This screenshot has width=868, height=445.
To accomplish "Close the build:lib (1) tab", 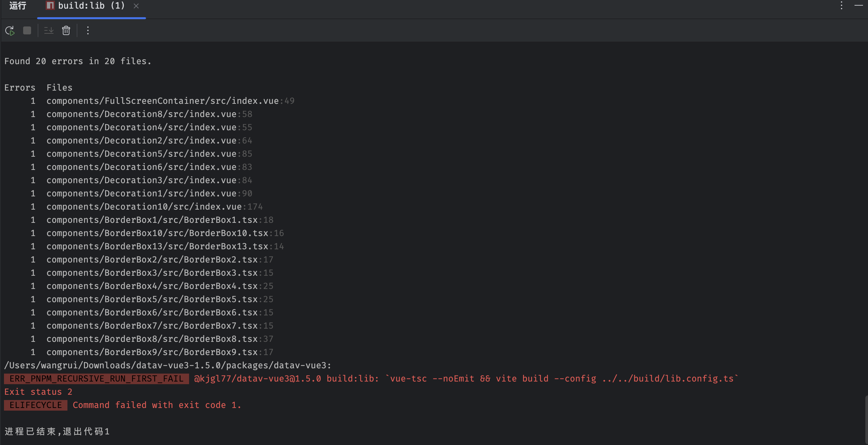I will [x=136, y=6].
